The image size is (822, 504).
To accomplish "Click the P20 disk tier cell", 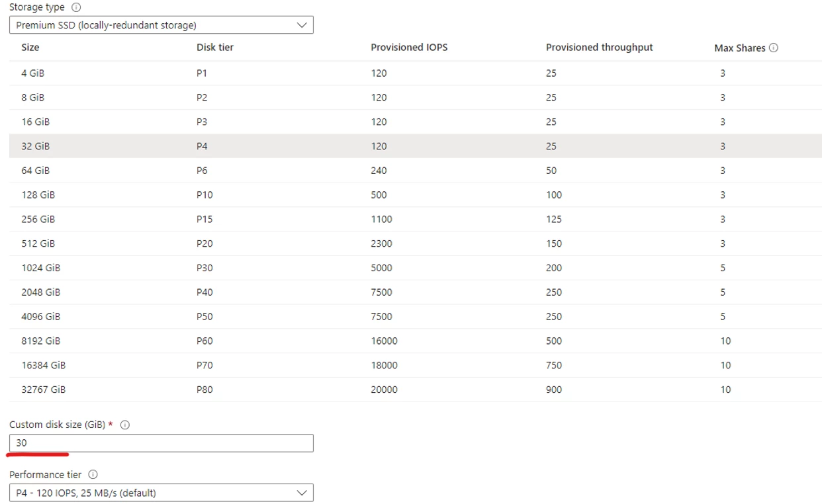I will tap(205, 243).
